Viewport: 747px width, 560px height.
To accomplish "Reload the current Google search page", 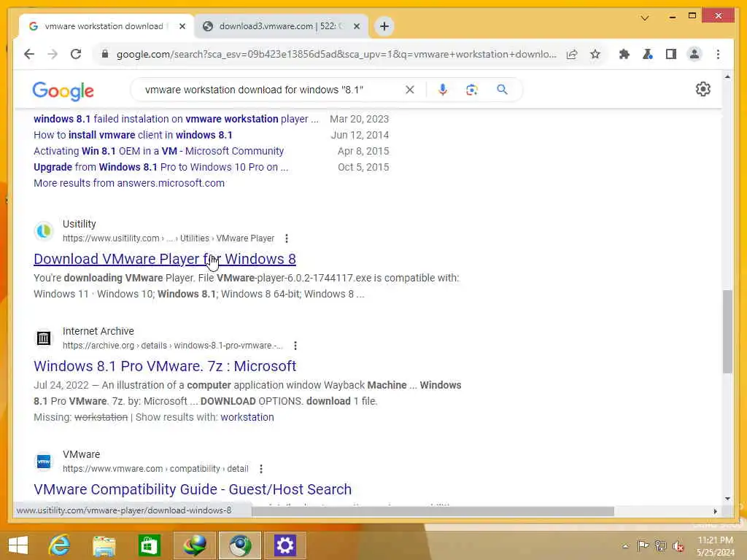I will 76,54.
